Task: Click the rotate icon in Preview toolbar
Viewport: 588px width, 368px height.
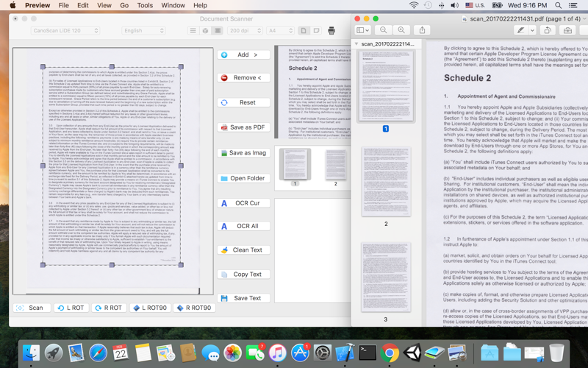Action: (548, 30)
